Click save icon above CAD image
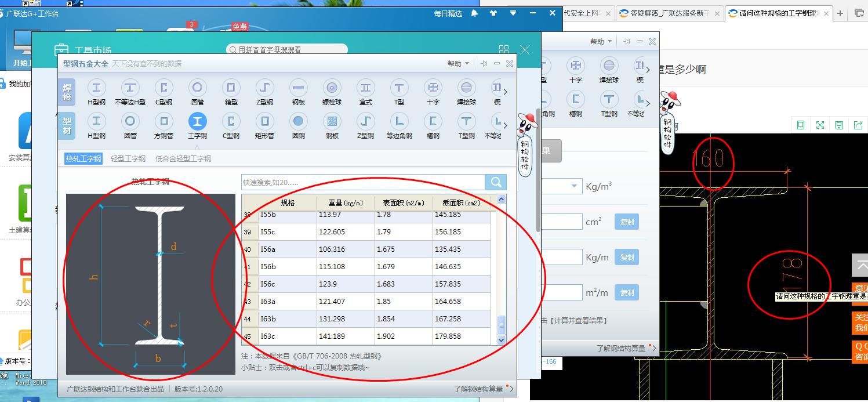868x402 pixels. tap(839, 125)
